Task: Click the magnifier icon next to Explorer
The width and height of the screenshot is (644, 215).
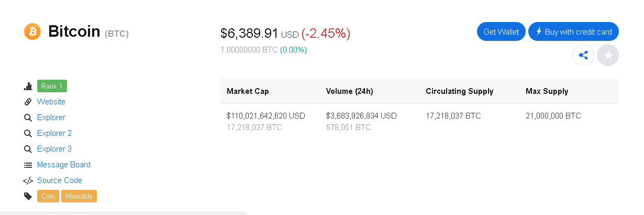Action: 28,117
